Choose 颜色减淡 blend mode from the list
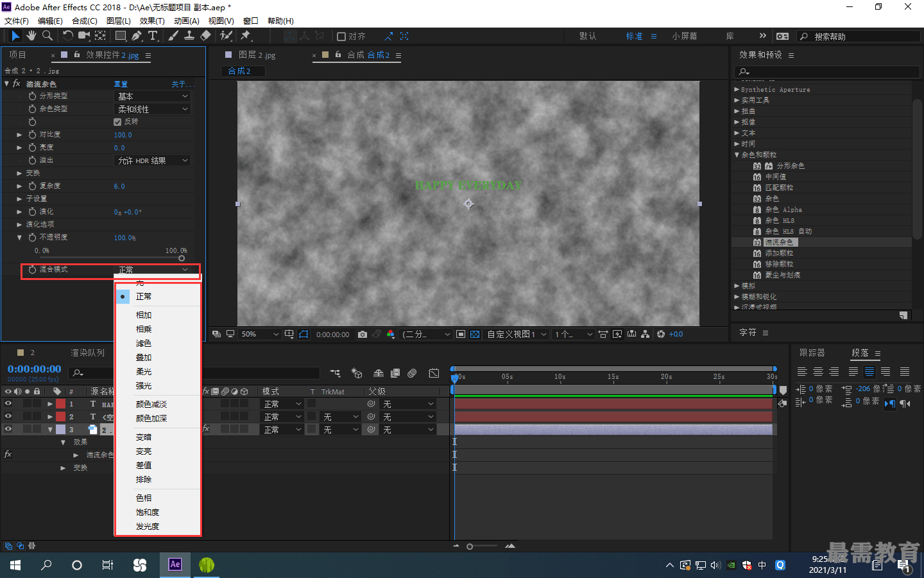The image size is (924, 578). (x=151, y=405)
